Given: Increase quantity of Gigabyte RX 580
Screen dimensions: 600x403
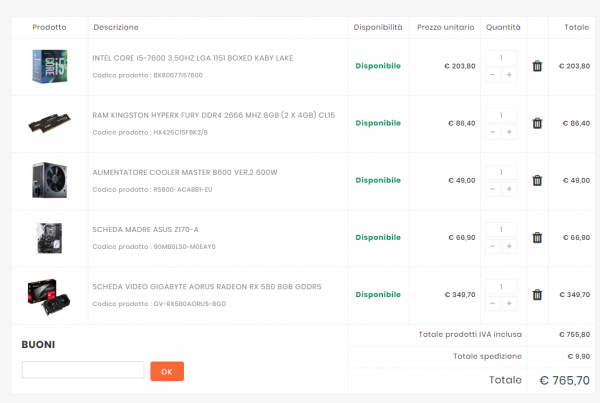Looking at the screenshot, I should [509, 303].
